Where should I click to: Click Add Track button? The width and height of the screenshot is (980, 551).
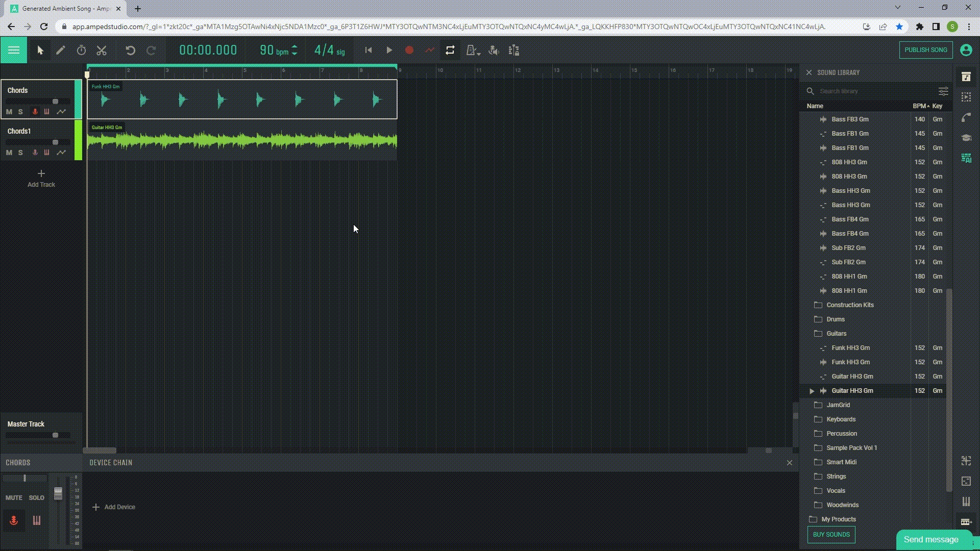(x=41, y=178)
